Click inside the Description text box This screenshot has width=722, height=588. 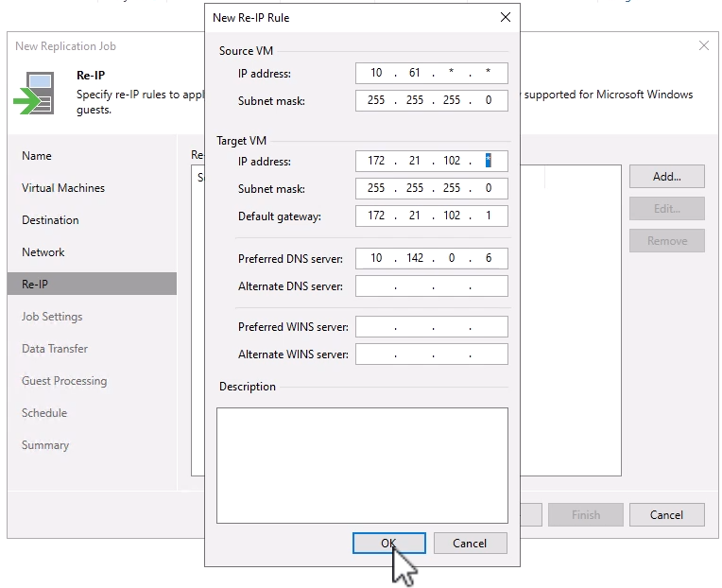coord(362,463)
